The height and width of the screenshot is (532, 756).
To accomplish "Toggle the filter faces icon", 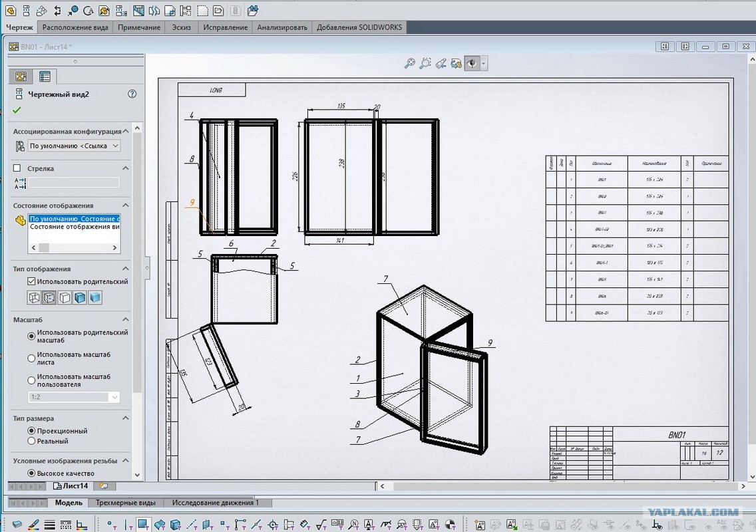I will pos(142,524).
